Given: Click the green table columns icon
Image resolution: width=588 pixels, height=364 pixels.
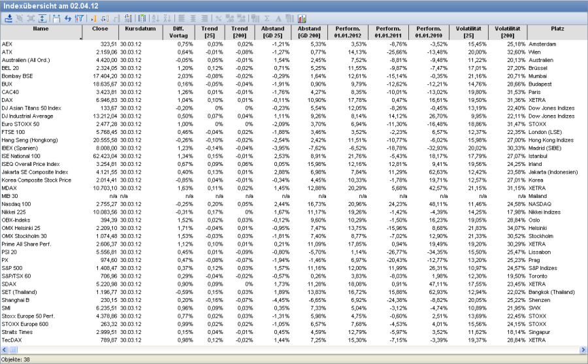Looking at the screenshot, I should pos(142,18).
